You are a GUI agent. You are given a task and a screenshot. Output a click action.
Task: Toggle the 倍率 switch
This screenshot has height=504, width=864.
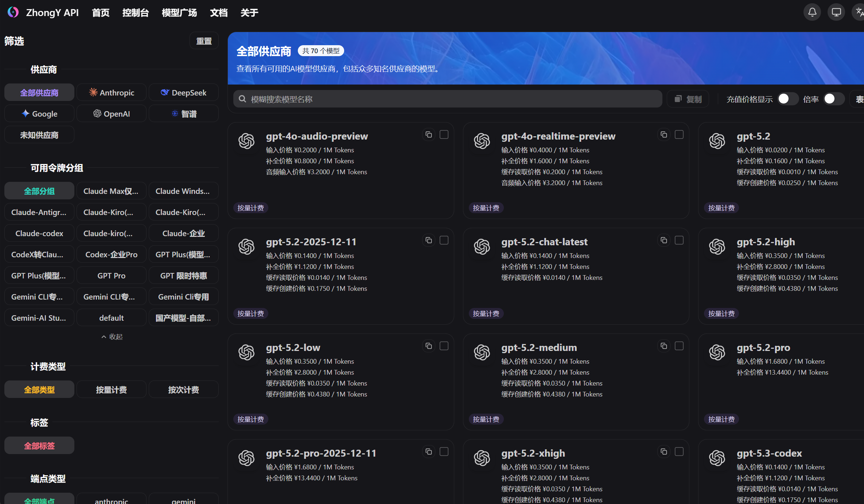coord(834,99)
